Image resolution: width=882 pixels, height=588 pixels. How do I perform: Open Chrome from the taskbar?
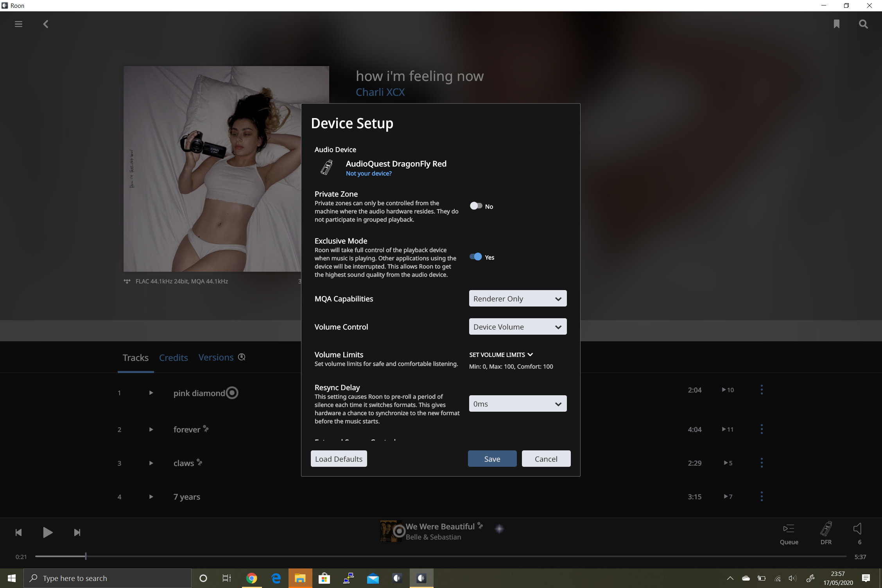252,578
